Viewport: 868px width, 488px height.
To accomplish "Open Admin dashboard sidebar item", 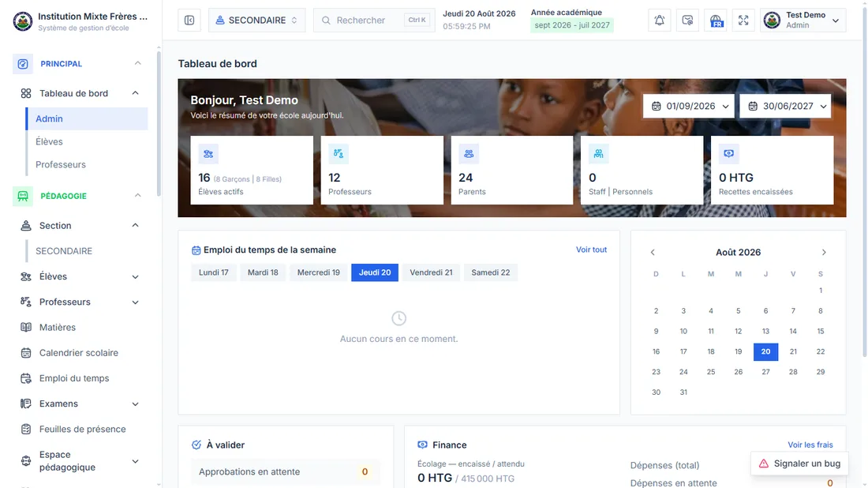I will point(87,118).
